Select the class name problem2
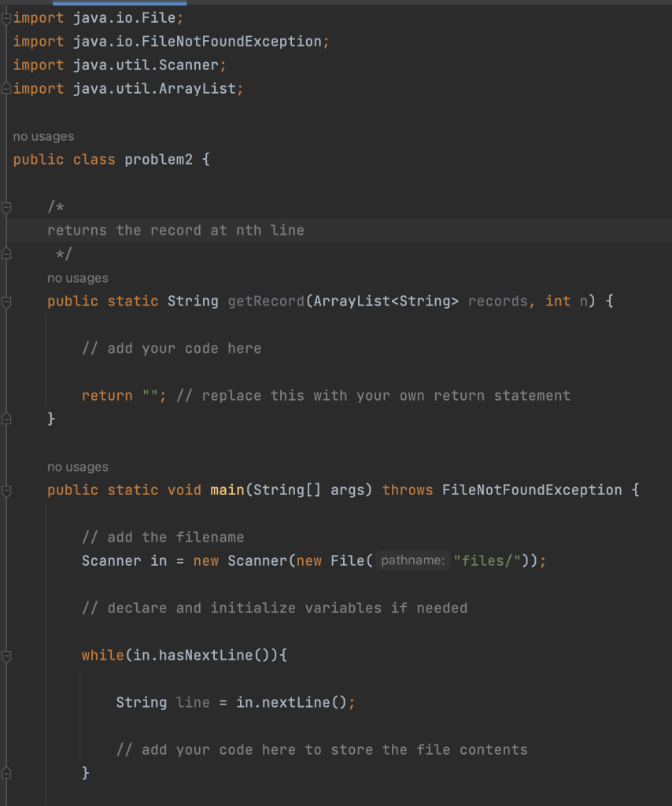Viewport: 672px width, 806px height. (158, 159)
